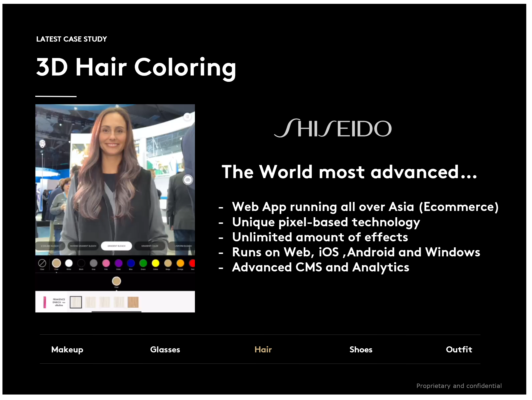
Task: Open the Outfit tab
Action: coord(459,349)
